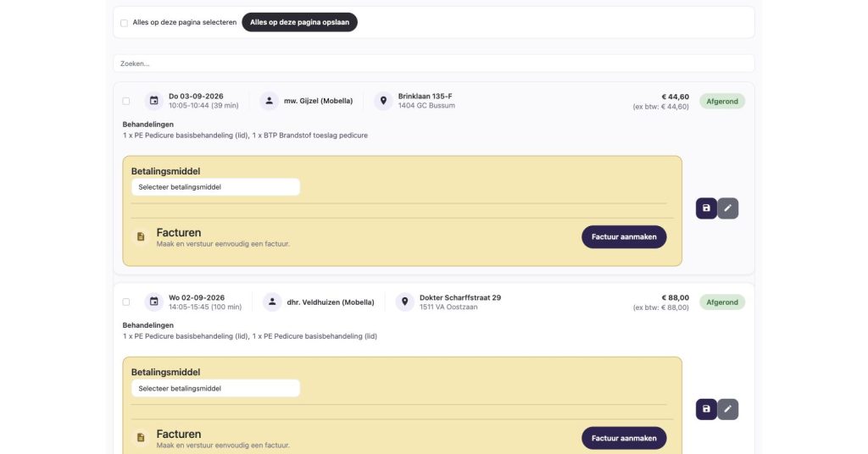Click 'Factuur aanmaken' for the € 44,60 appointment

point(624,236)
